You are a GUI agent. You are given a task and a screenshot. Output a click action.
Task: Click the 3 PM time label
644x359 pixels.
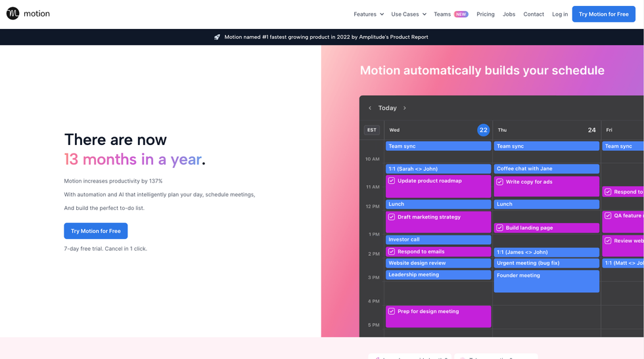coord(374,278)
